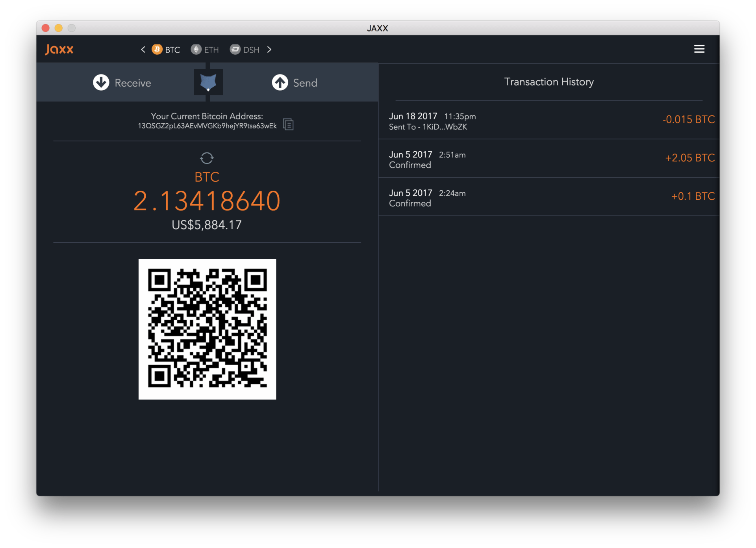
Task: Open ShapeShift fox icon
Action: click(208, 82)
